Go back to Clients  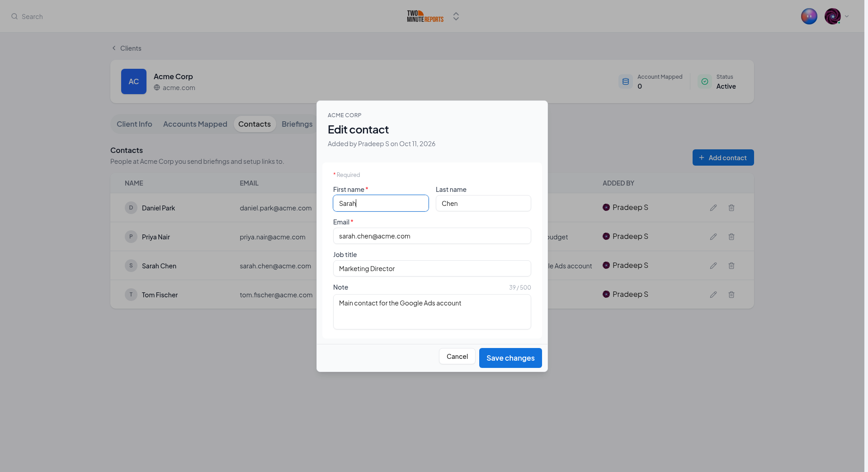point(127,48)
